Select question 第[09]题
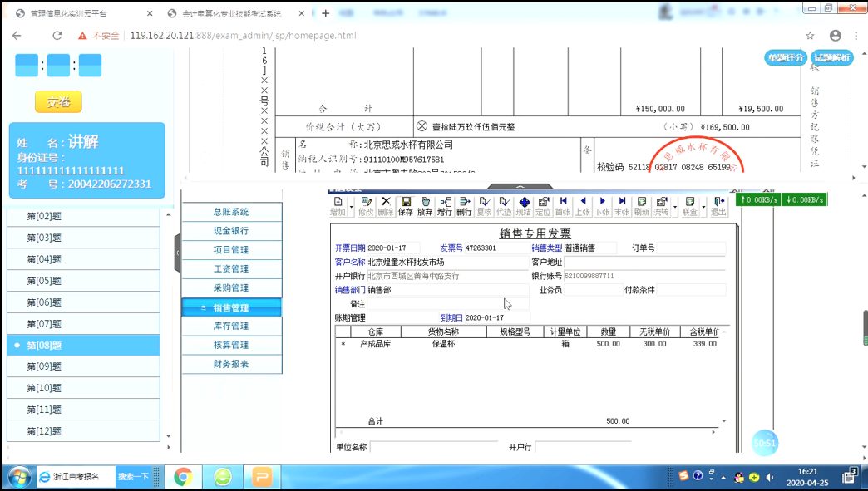868x491 pixels. [83, 366]
